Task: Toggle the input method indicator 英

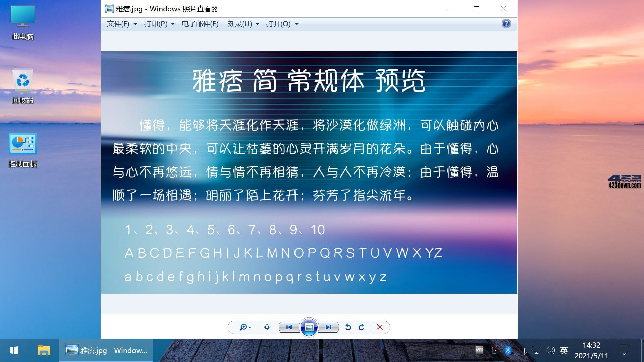Action: [x=564, y=351]
